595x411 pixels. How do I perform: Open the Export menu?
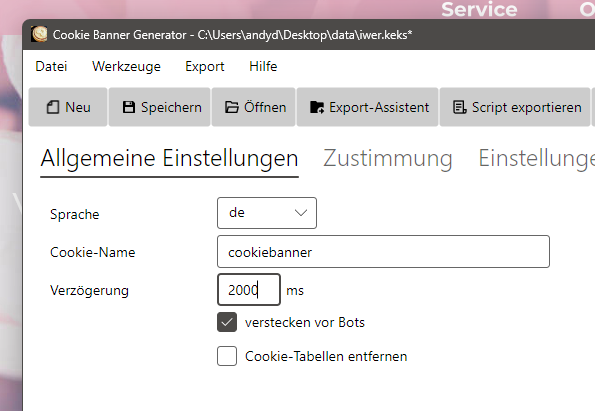(205, 66)
